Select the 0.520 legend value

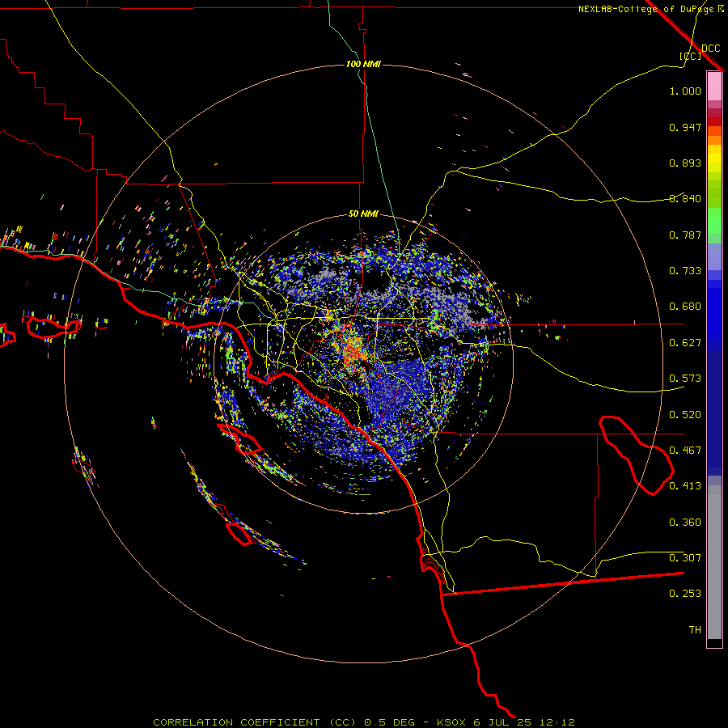point(685,415)
